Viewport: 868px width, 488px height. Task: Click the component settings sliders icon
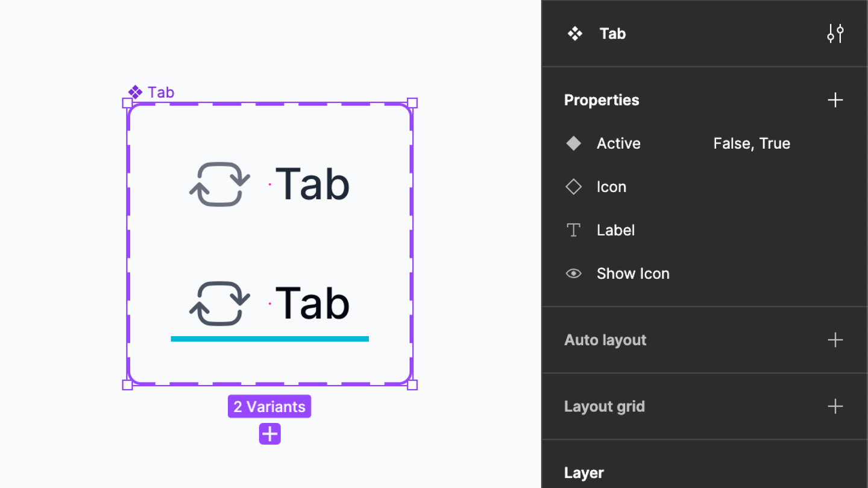coord(835,34)
